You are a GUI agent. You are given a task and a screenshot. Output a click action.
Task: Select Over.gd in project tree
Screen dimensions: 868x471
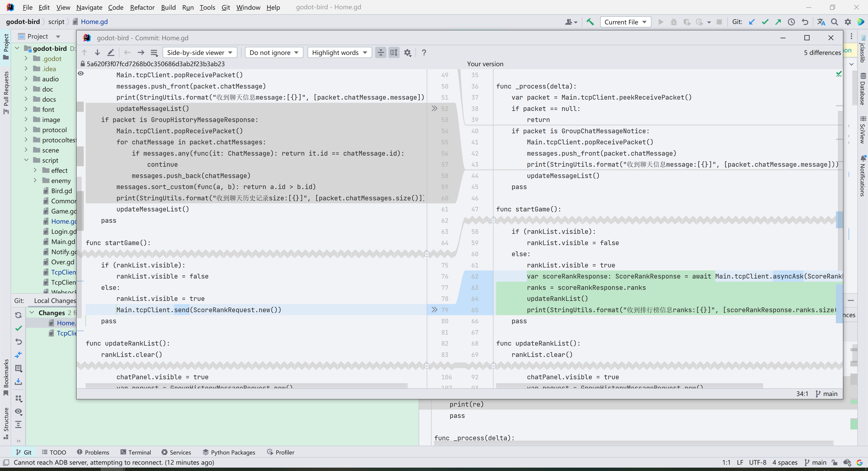pyautogui.click(x=62, y=262)
